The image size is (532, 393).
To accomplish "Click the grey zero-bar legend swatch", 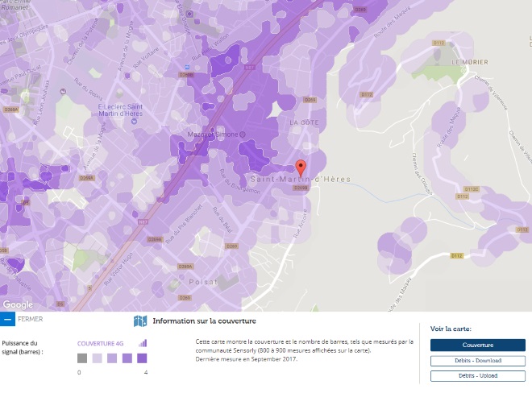I will [81, 358].
